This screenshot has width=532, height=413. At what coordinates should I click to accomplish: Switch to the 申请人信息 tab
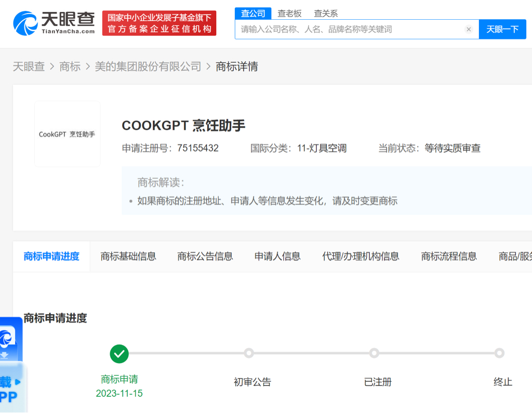coord(277,256)
